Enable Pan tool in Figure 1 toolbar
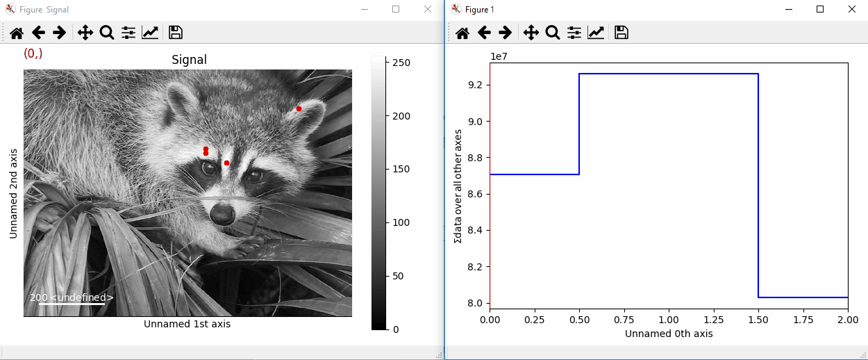Screen dimensions: 868x360 (x=531, y=33)
